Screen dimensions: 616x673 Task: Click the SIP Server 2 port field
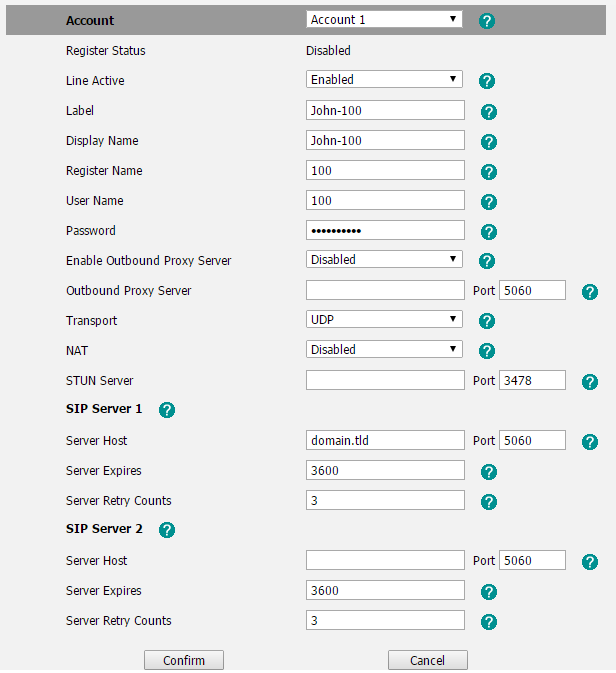532,560
